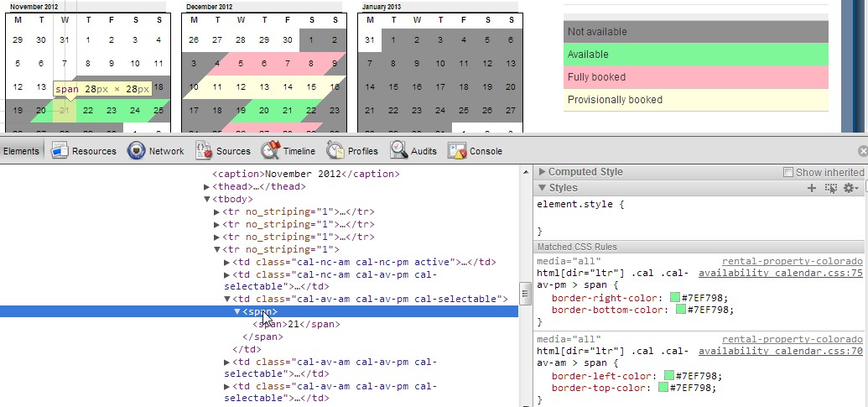The image size is (868, 407).
Task: Open the Resources panel icon
Action: [60, 150]
